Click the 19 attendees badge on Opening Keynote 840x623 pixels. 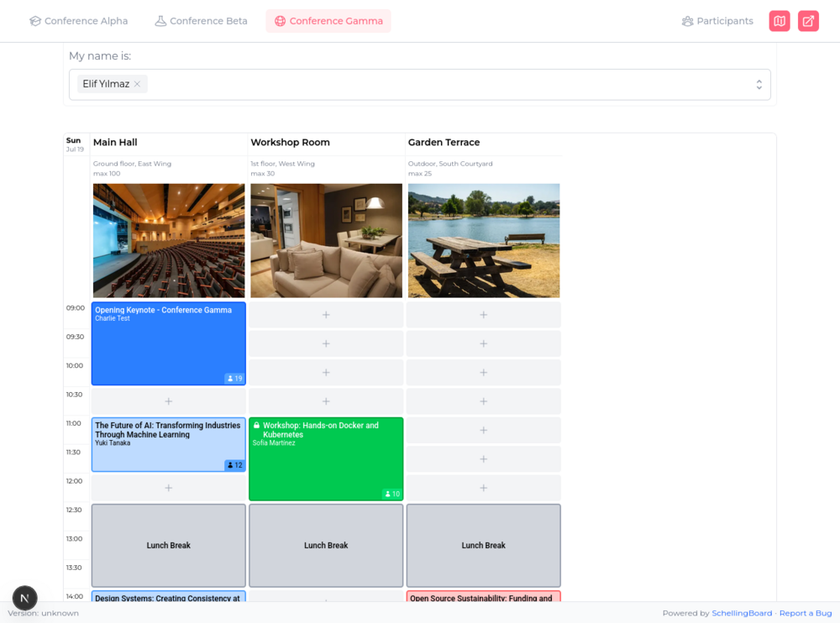(x=234, y=378)
